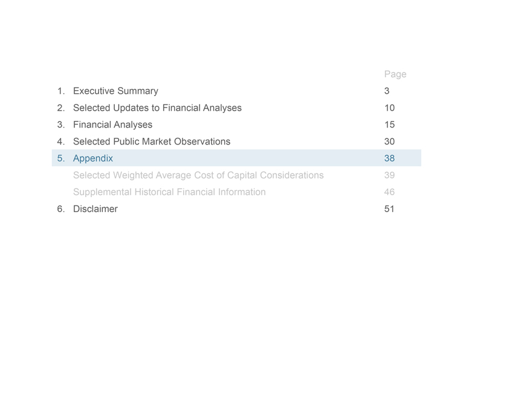Click the highlighted Appendix entry

93,159
